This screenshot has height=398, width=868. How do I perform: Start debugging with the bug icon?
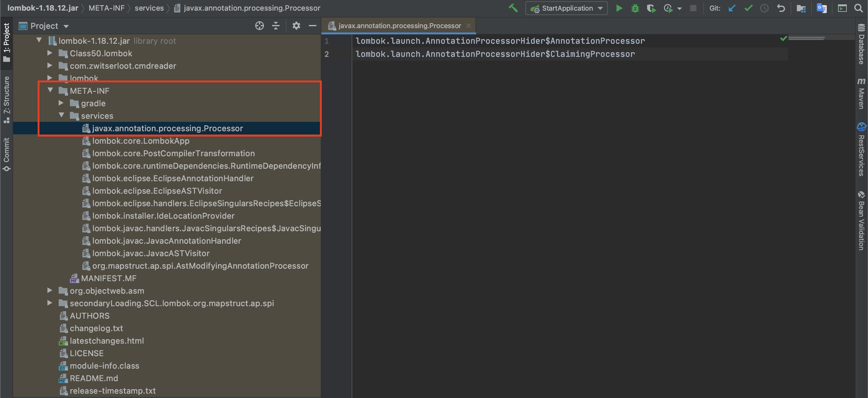coord(635,8)
